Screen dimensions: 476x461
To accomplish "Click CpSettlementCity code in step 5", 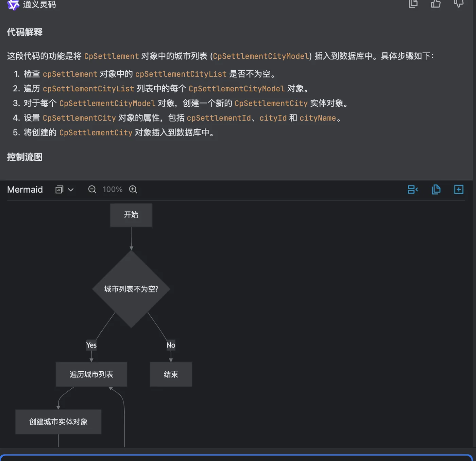I will (x=96, y=132).
